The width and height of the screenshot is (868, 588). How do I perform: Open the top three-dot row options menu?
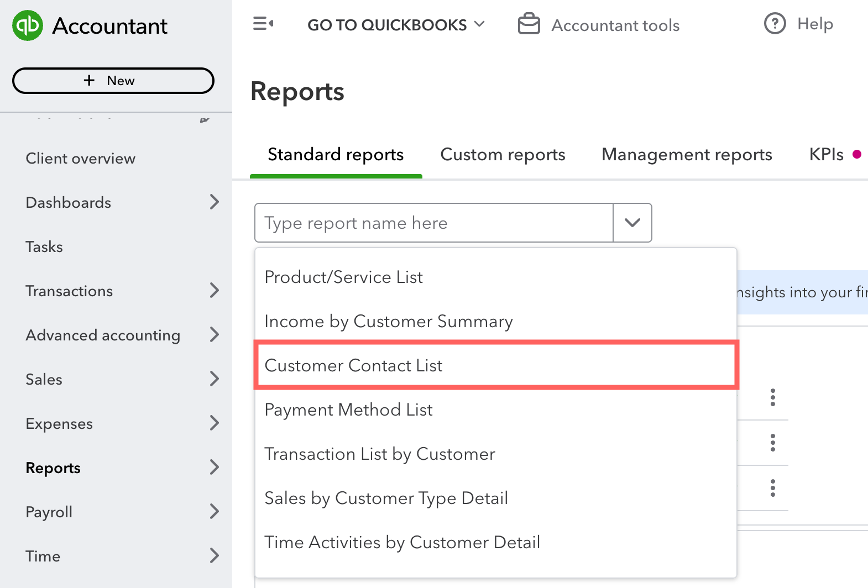(x=772, y=397)
